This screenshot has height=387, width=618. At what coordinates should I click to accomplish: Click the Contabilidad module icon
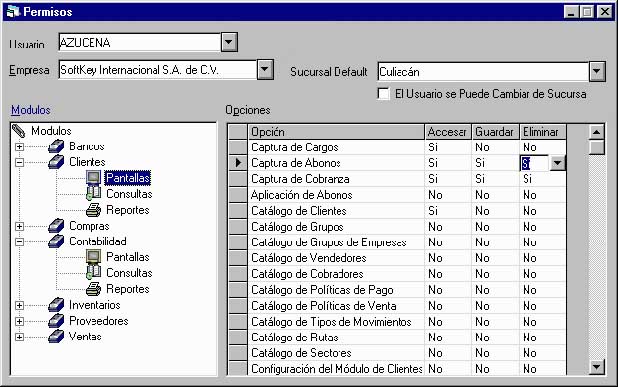56,241
